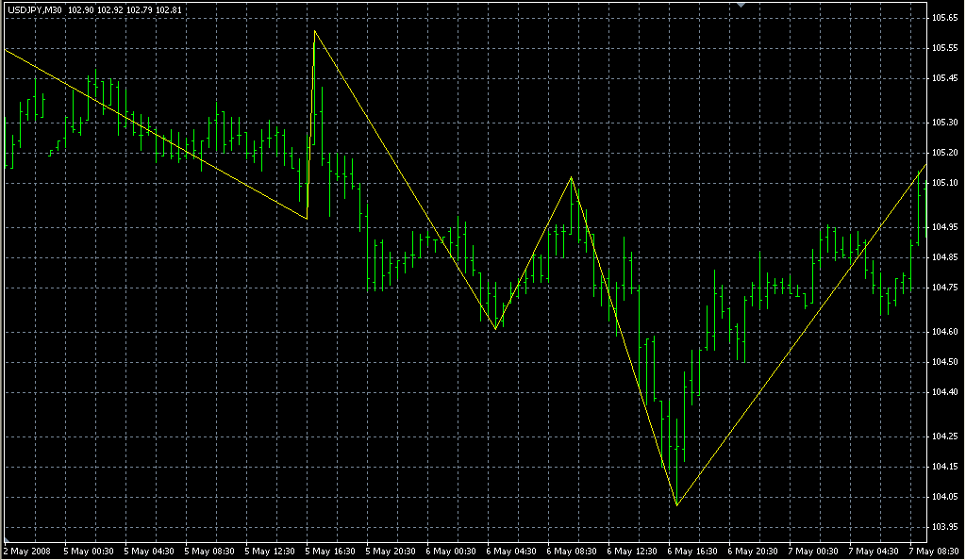
Task: Click the 6 May 00:30 time label
Action: click(x=451, y=552)
